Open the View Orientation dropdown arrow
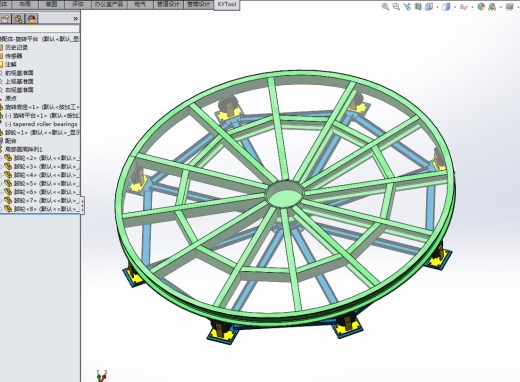 pyautogui.click(x=437, y=7)
